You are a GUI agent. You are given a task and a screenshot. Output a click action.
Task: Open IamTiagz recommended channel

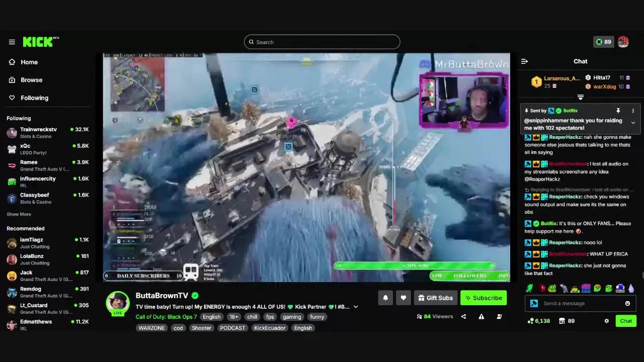tap(48, 243)
